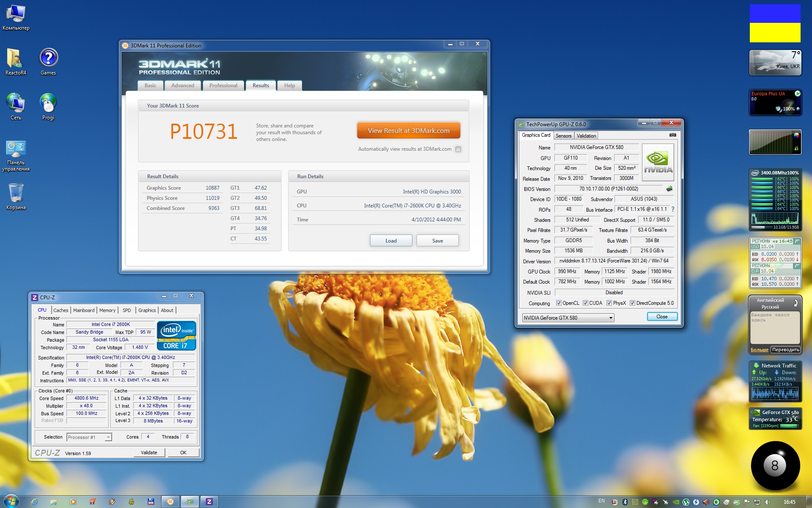Click the Bus Interface question mark
This screenshot has height=508, width=812.
672,209
